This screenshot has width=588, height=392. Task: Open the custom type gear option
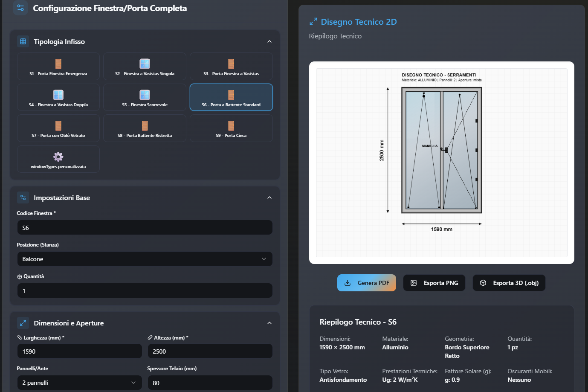point(58,159)
